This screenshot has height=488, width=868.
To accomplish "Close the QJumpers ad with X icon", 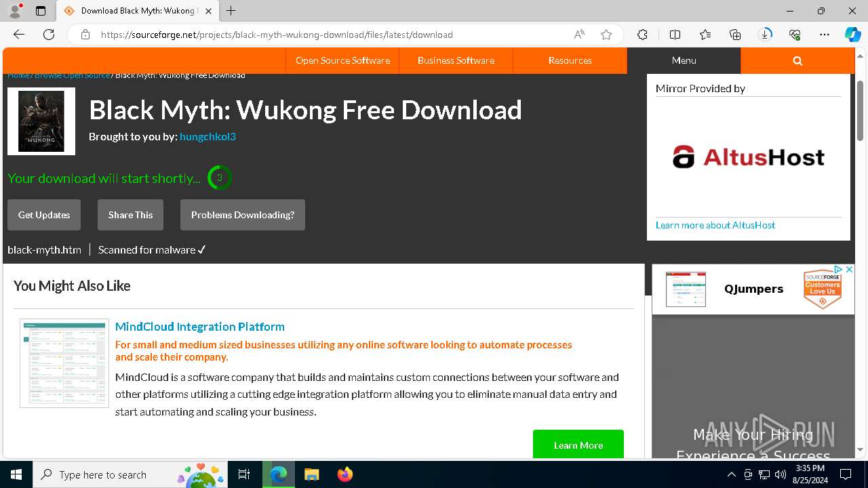I will [x=849, y=270].
